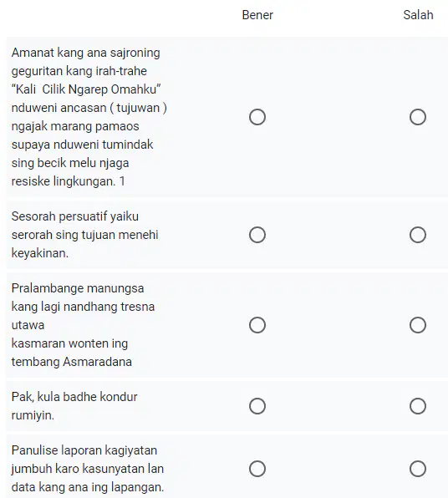
Task: Select Bener for the 'Sesorah persuatif' row
Action: 257,235
